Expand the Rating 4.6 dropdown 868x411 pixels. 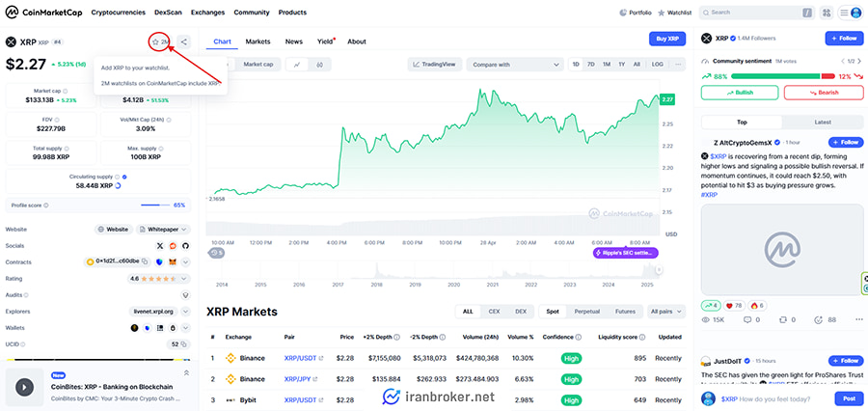tap(159, 279)
